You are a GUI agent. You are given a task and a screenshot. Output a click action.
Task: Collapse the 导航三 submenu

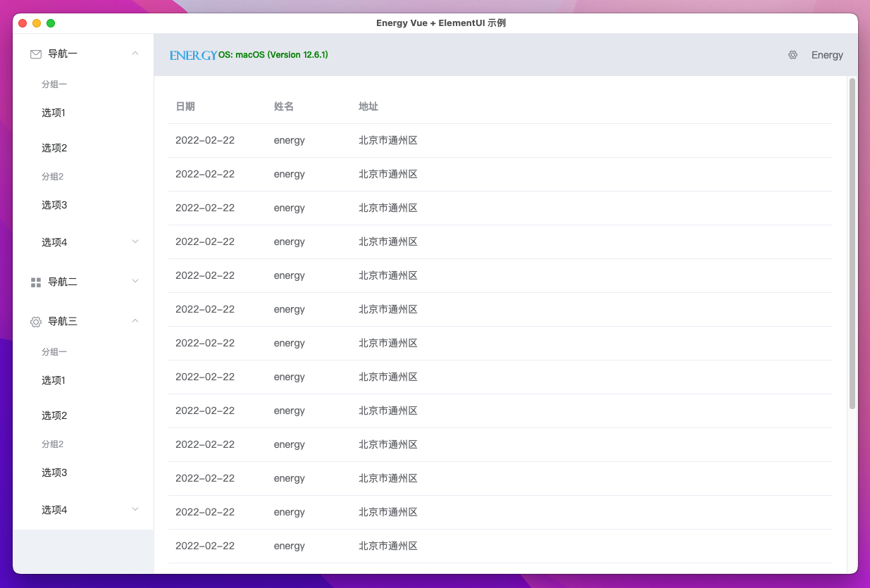coord(135,321)
